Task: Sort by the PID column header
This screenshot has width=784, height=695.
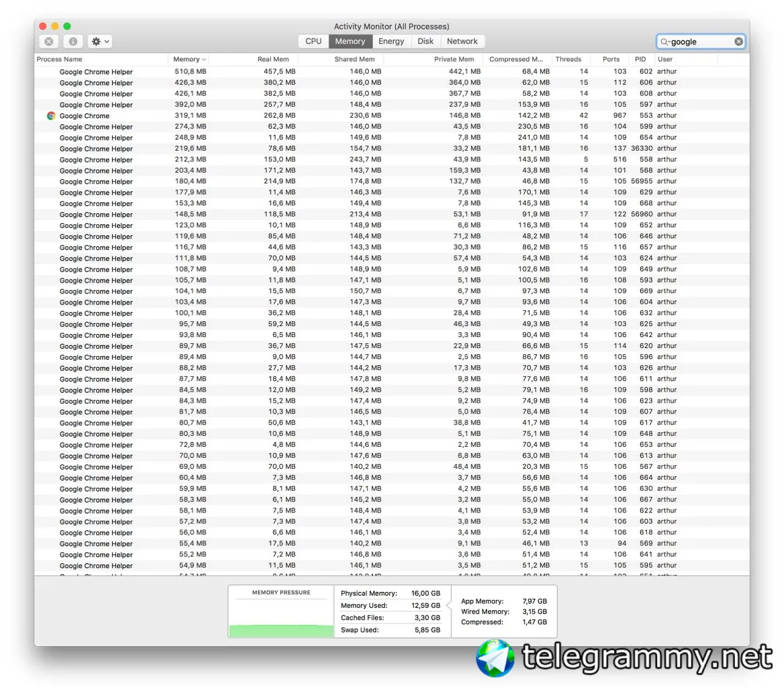Action: click(641, 59)
